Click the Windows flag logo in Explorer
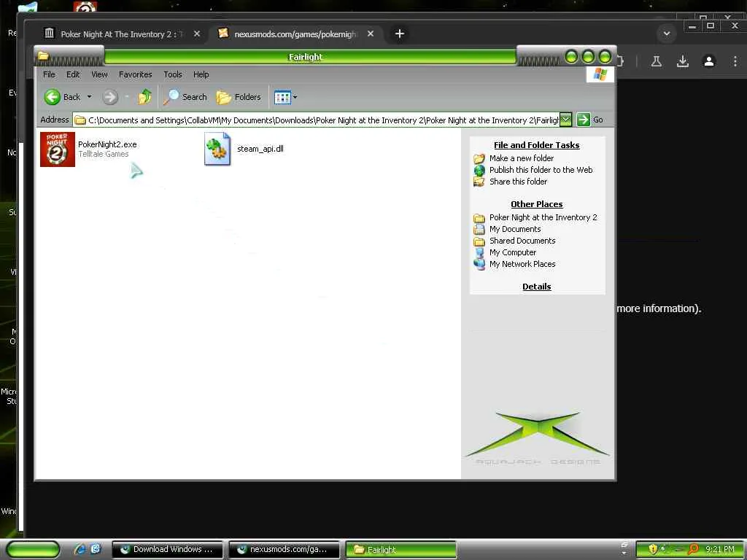The height and width of the screenshot is (560, 747). [600, 74]
